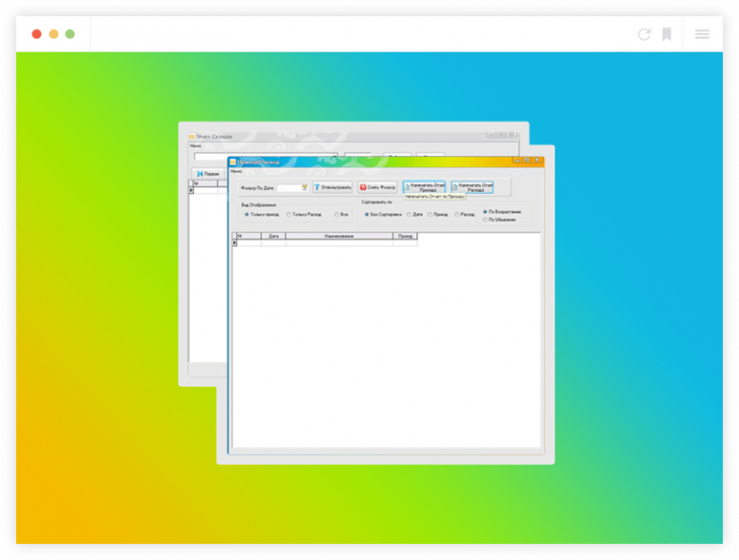Open the date picker in filter field
The image size is (739, 560).
pos(305,187)
